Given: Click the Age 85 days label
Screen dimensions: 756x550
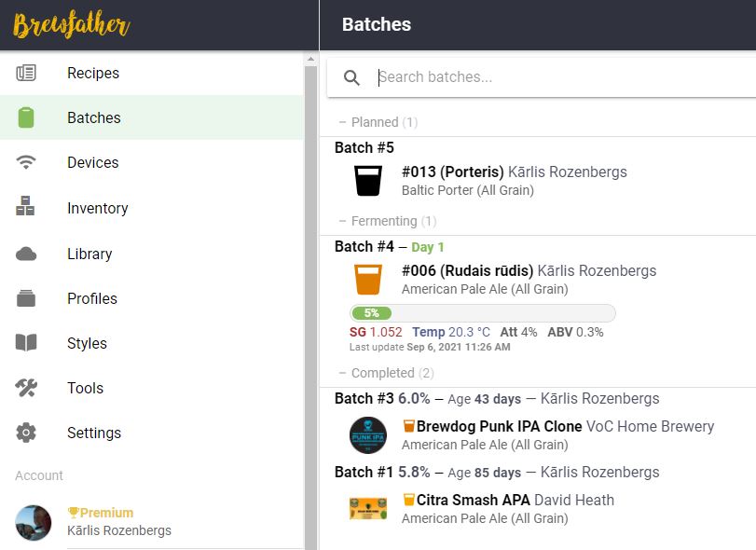Looking at the screenshot, I should 484,473.
